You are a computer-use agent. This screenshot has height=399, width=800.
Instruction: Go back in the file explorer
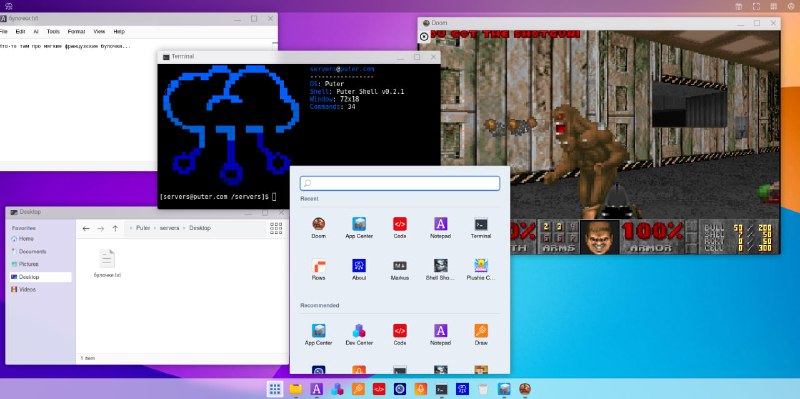tap(86, 229)
